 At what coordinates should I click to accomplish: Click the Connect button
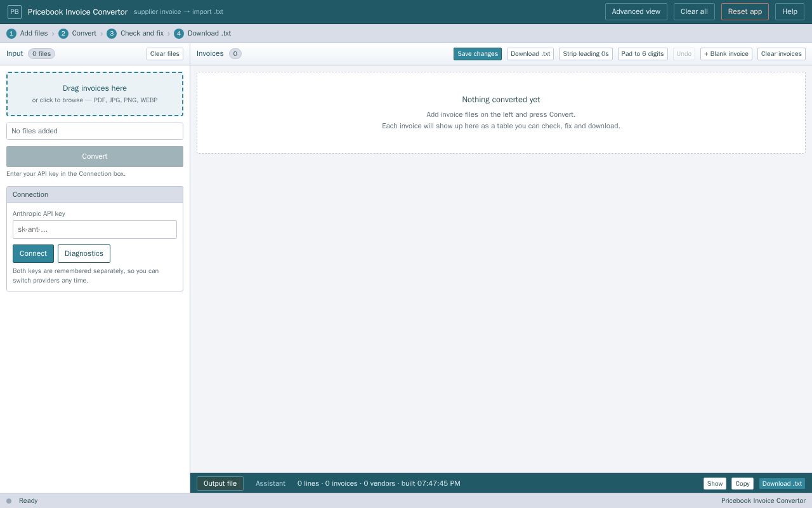point(33,253)
